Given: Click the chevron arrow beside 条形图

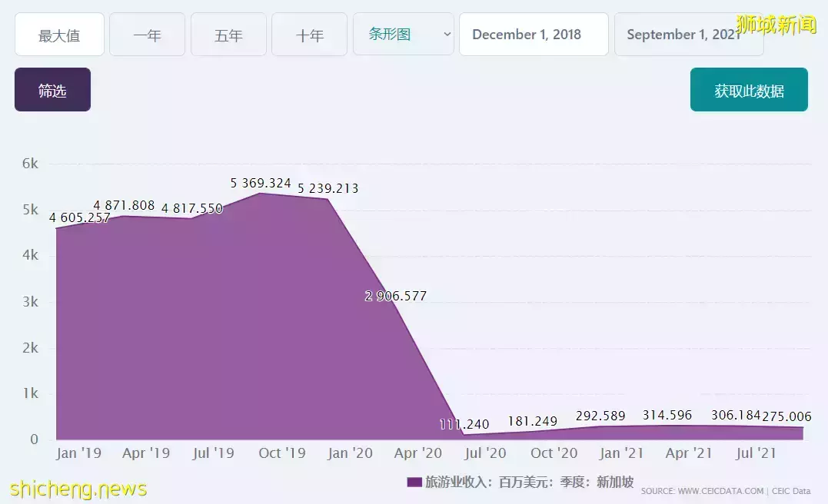Looking at the screenshot, I should click(447, 35).
